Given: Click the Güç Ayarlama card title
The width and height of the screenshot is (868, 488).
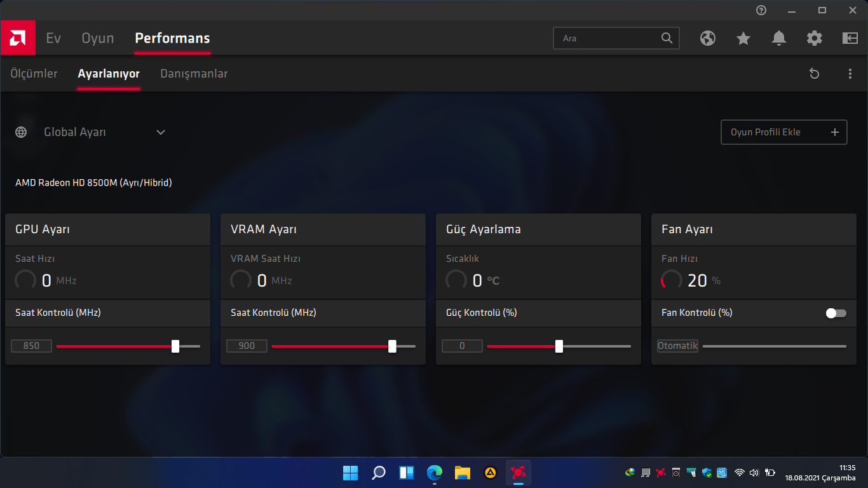Looking at the screenshot, I should tap(484, 229).
